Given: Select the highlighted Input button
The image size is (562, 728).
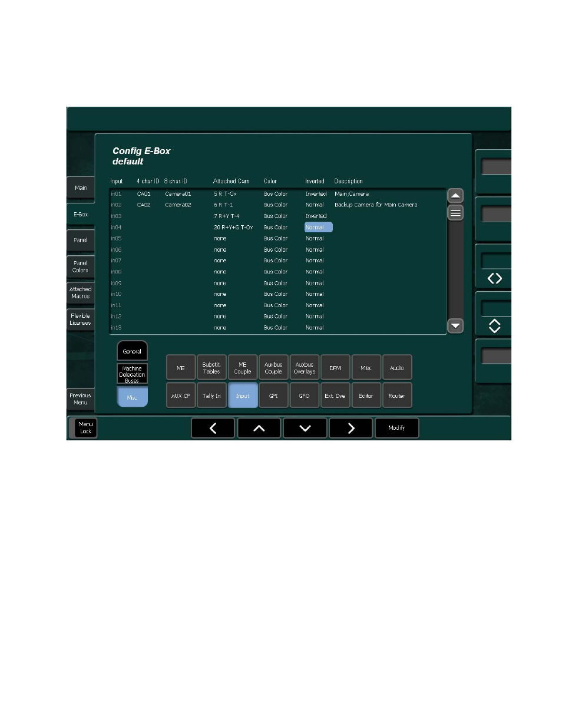Looking at the screenshot, I should [243, 396].
